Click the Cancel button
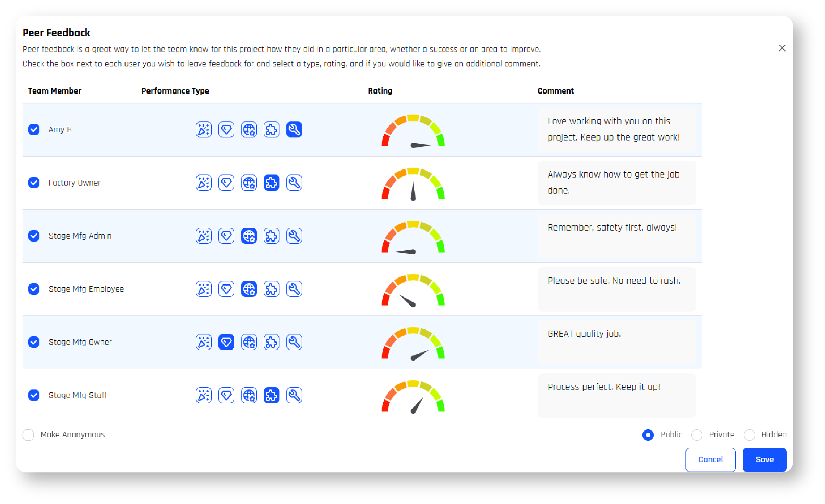 click(710, 460)
